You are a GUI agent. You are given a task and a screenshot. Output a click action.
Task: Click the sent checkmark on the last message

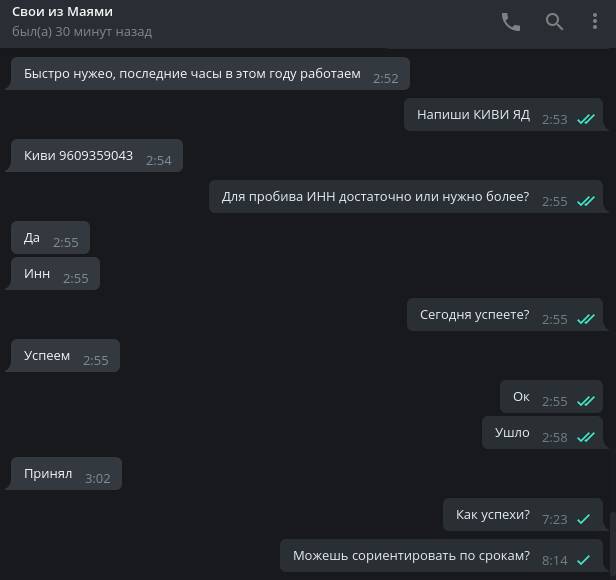(x=584, y=560)
